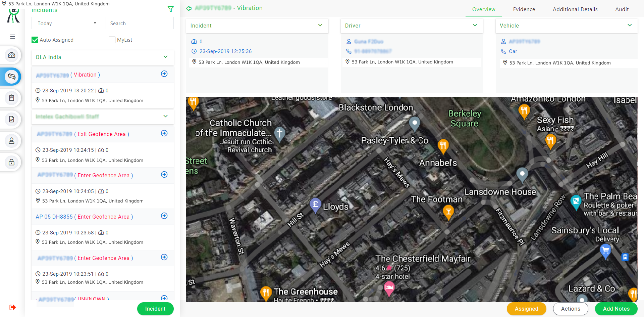Collapse the Driver panel chevron

click(475, 25)
